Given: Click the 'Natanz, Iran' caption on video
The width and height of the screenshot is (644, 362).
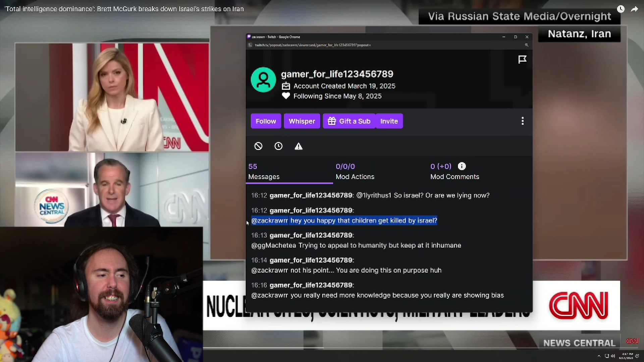Looking at the screenshot, I should 579,34.
